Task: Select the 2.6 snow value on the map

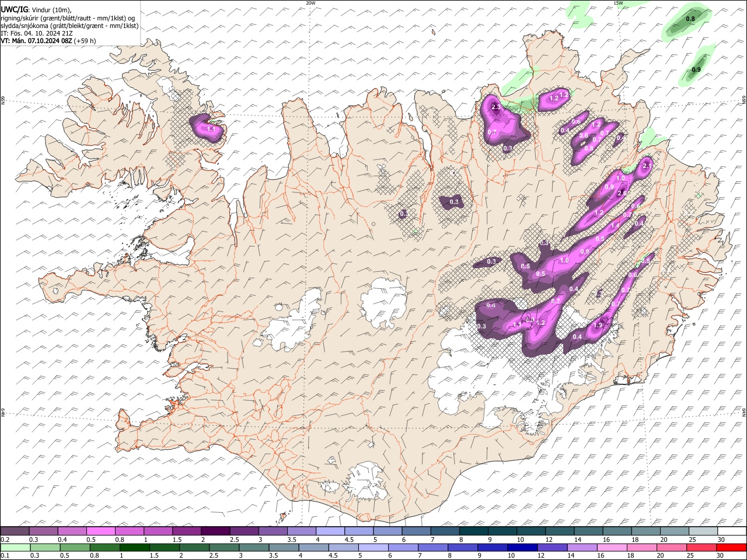Action: click(622, 193)
